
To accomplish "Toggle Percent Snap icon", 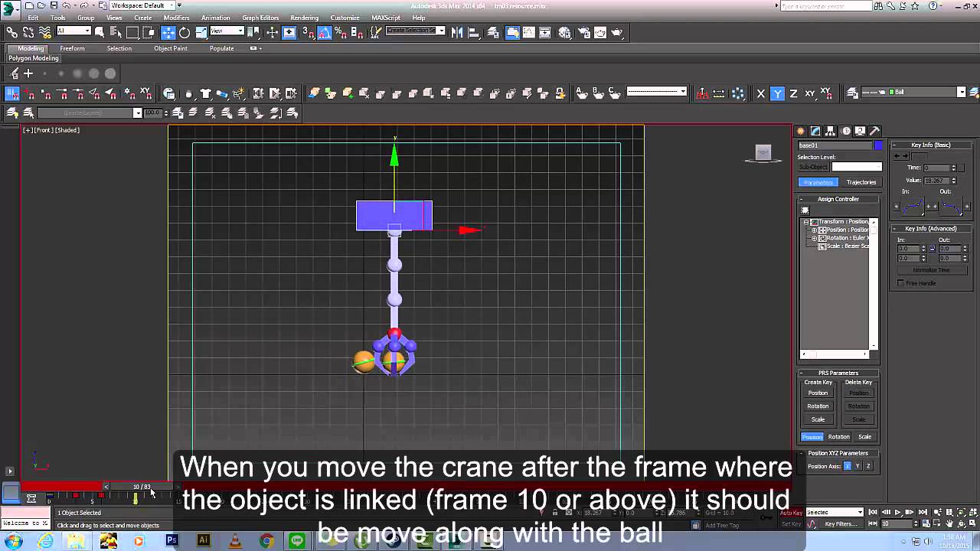I will coord(341,32).
